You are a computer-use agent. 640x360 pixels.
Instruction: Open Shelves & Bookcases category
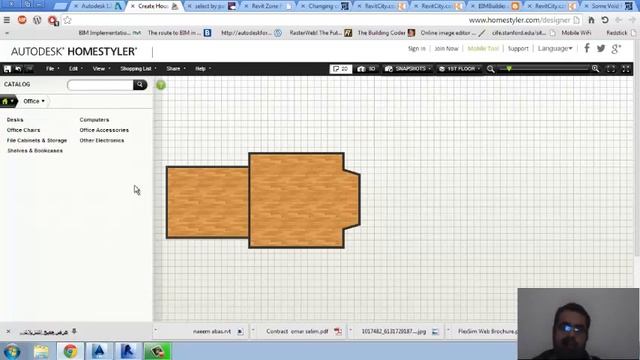[x=35, y=151]
